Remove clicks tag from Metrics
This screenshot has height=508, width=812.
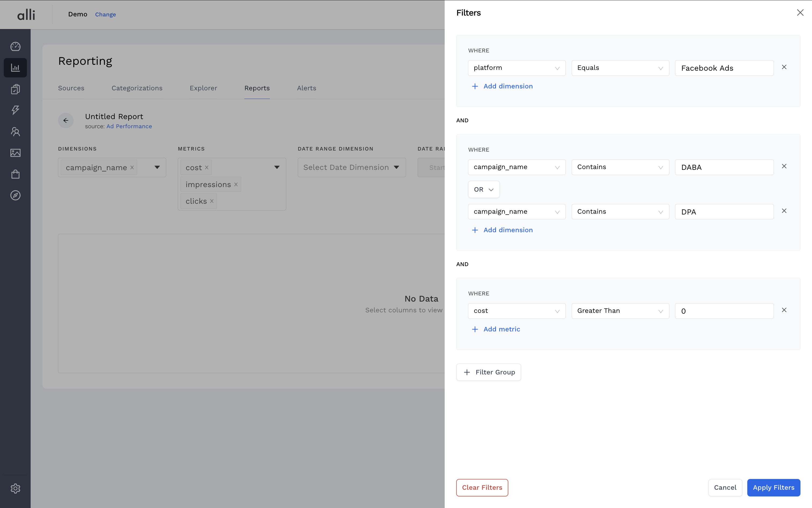coord(212,201)
